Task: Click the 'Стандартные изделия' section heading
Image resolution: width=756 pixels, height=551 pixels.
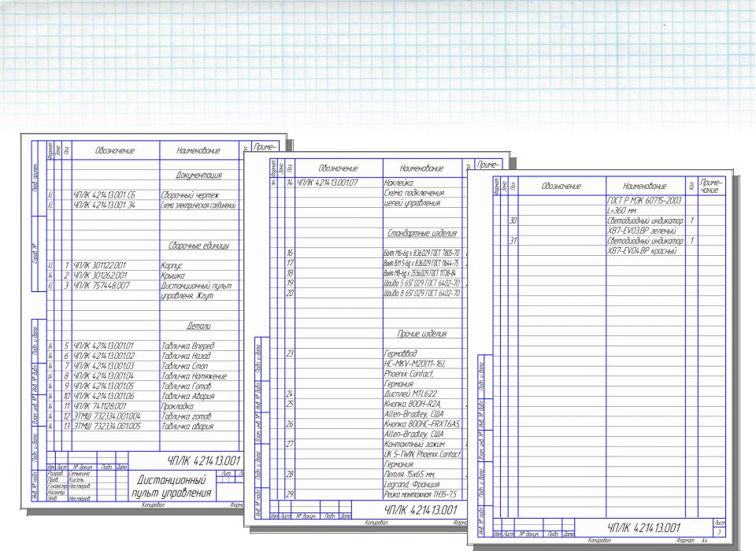Action: point(422,233)
